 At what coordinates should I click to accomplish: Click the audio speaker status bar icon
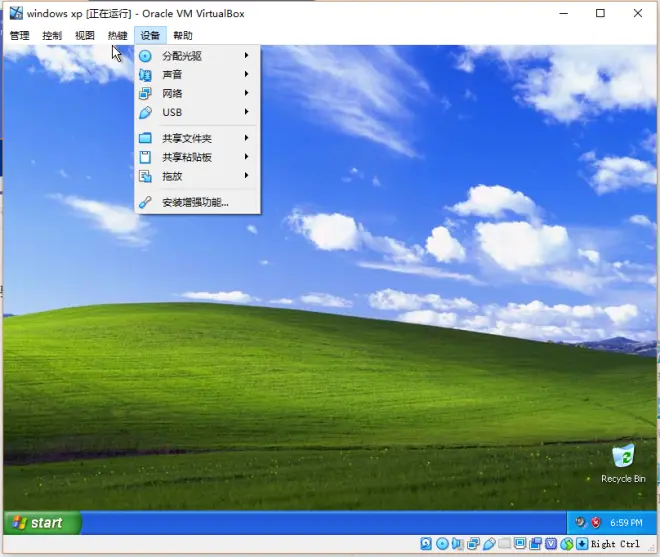(457, 544)
